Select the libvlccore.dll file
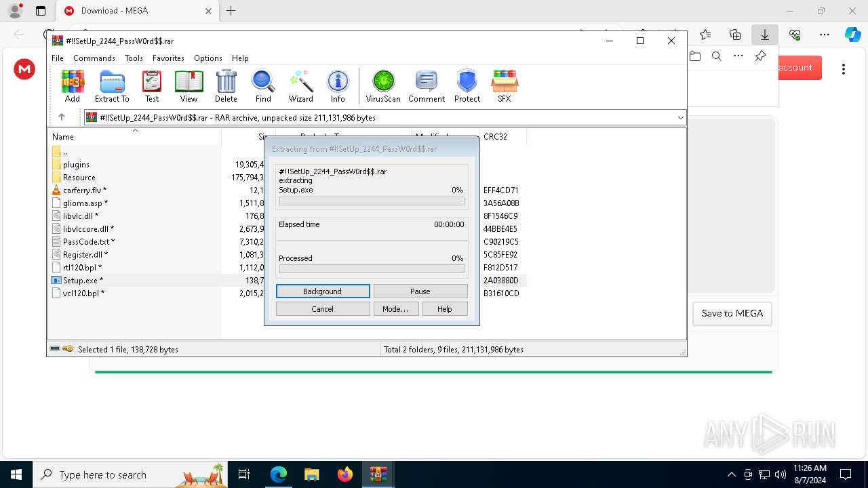This screenshot has width=868, height=488. coord(88,229)
